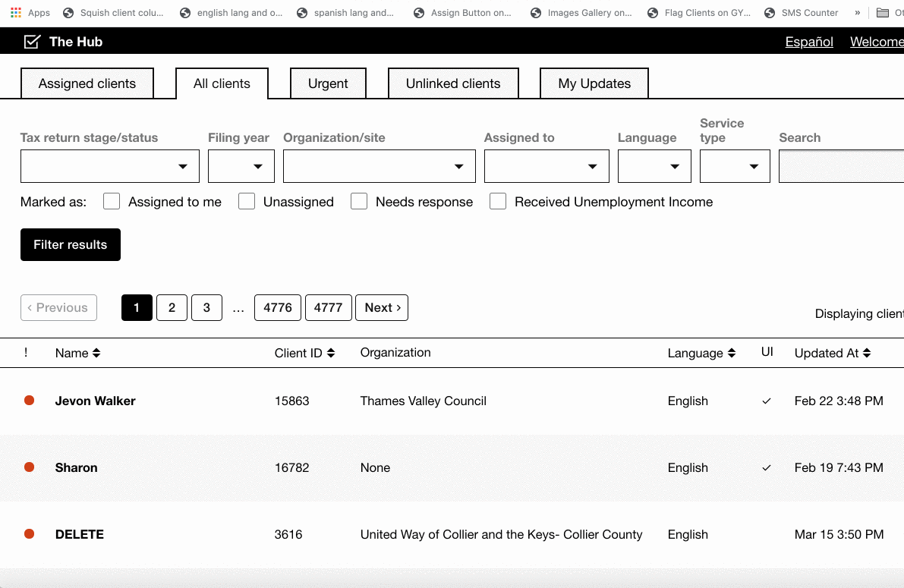The image size is (904, 588).
Task: Click the Apps grid icon in bookmarks bar
Action: [15, 13]
